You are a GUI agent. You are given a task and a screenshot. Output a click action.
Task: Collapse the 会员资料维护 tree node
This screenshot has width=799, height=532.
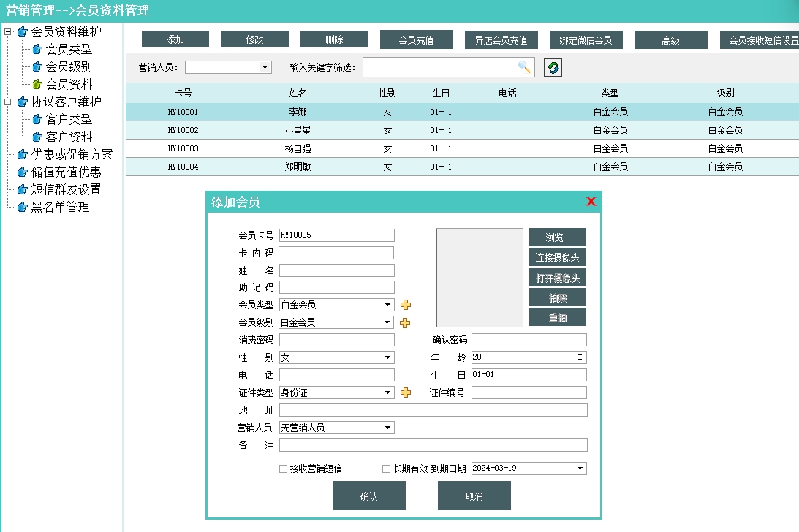click(8, 31)
